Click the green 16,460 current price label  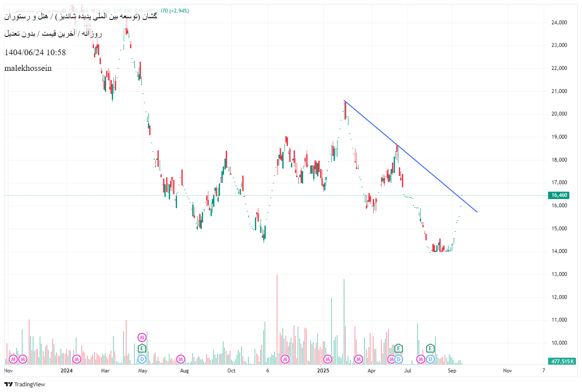559,195
